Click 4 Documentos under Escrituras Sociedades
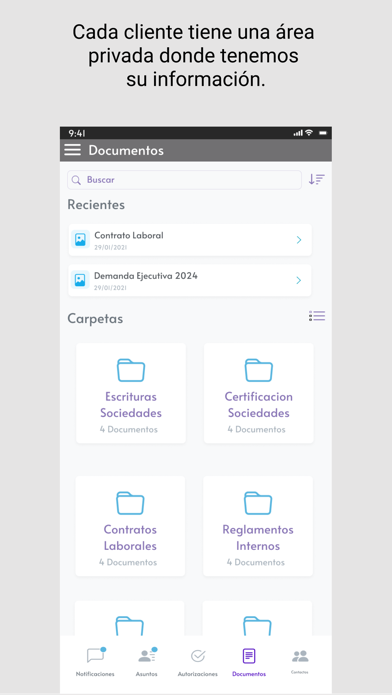This screenshot has height=696, width=392. pos(129,430)
